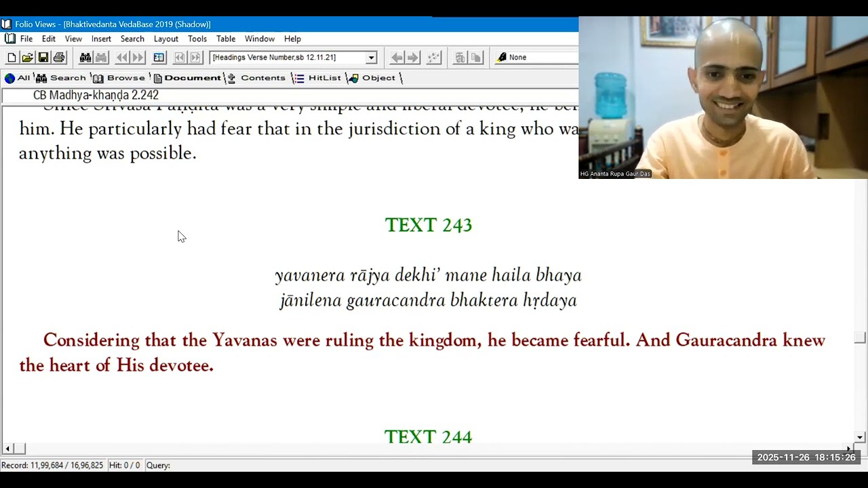Switch to the Search pane tab

tap(61, 78)
